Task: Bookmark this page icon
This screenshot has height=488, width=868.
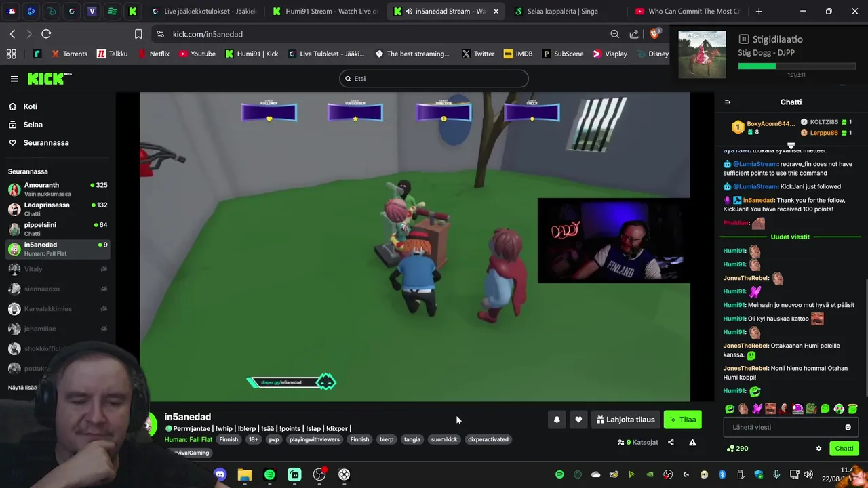Action: pyautogui.click(x=138, y=34)
